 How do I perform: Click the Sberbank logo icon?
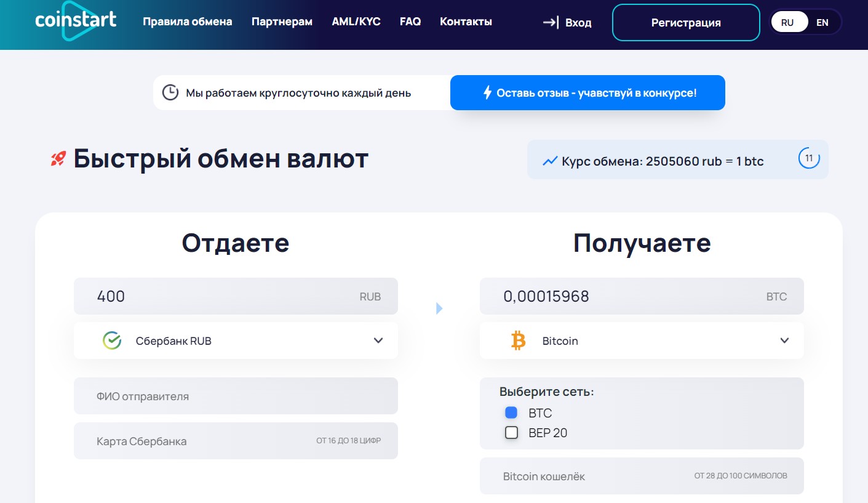tap(112, 340)
